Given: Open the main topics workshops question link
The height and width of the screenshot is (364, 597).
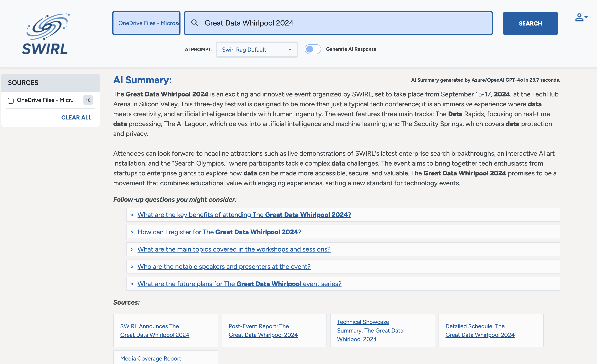Looking at the screenshot, I should (x=234, y=249).
